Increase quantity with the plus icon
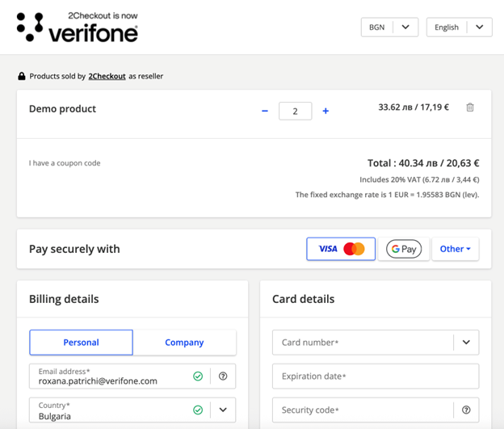504x429 pixels. 325,111
